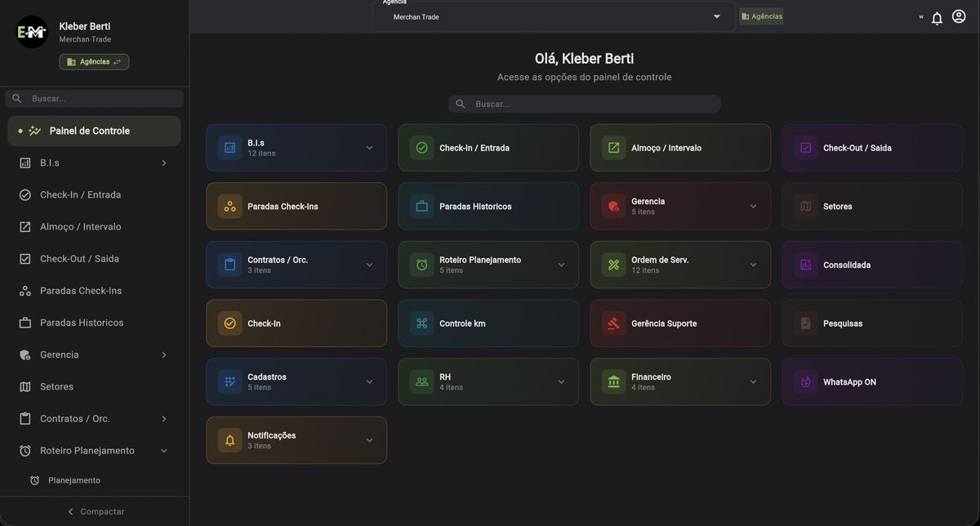This screenshot has width=980, height=526.
Task: Expand the Financeiro card dropdown
Action: (753, 381)
